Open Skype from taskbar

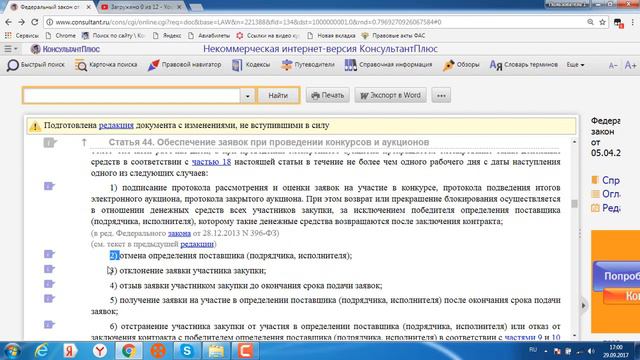pyautogui.click(x=187, y=351)
